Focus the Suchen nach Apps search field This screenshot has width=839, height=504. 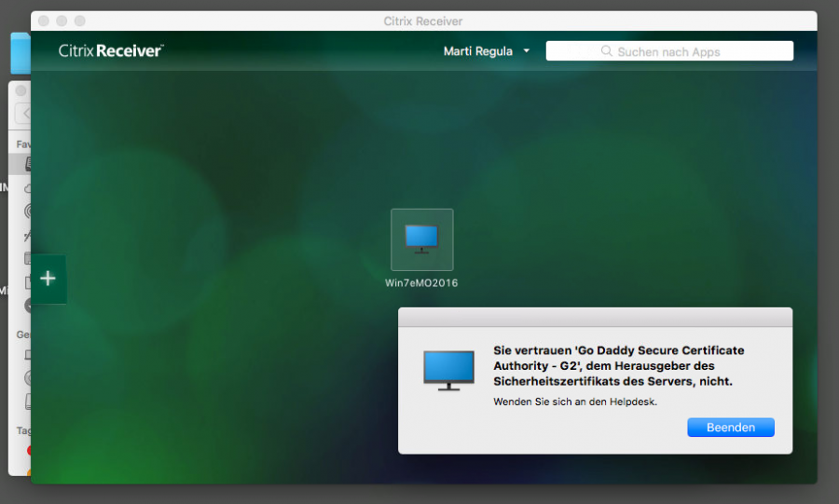(x=681, y=51)
